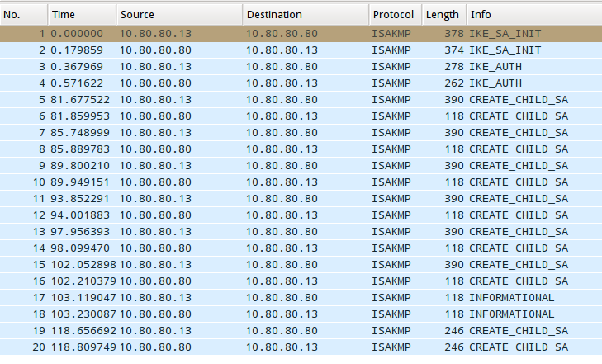Sort by the Time column header
Screen dimensions: 602x364
pos(82,15)
